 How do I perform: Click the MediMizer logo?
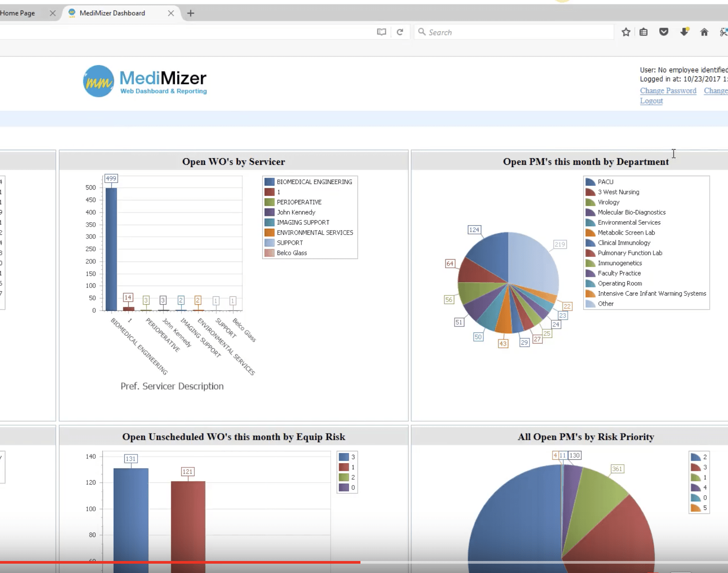point(99,81)
